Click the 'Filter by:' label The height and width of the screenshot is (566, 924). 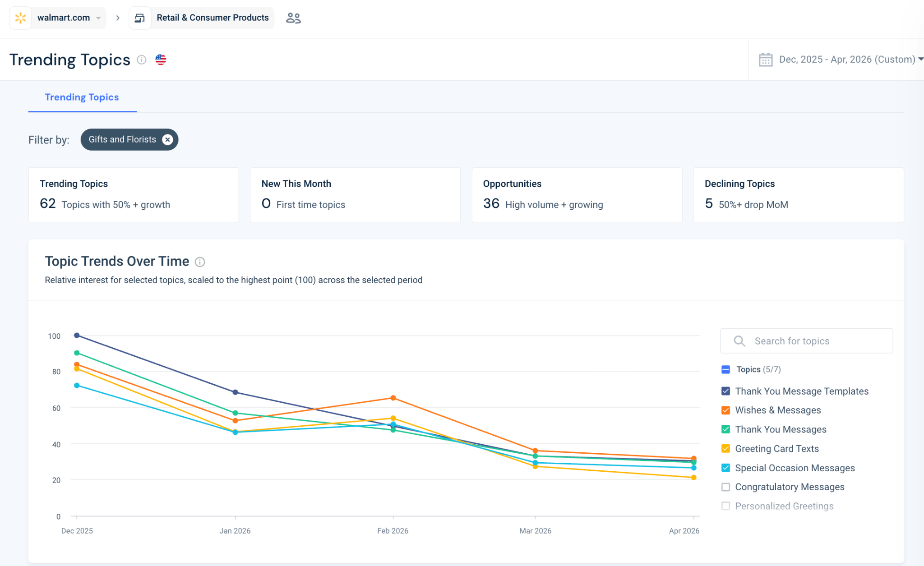pyautogui.click(x=49, y=140)
